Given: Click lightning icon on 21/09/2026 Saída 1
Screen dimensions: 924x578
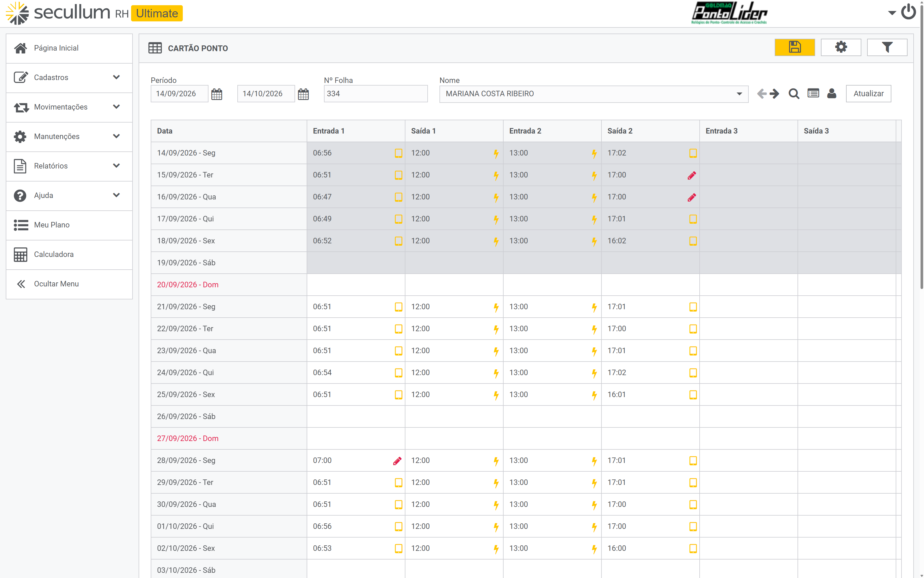Looking at the screenshot, I should click(x=496, y=307).
